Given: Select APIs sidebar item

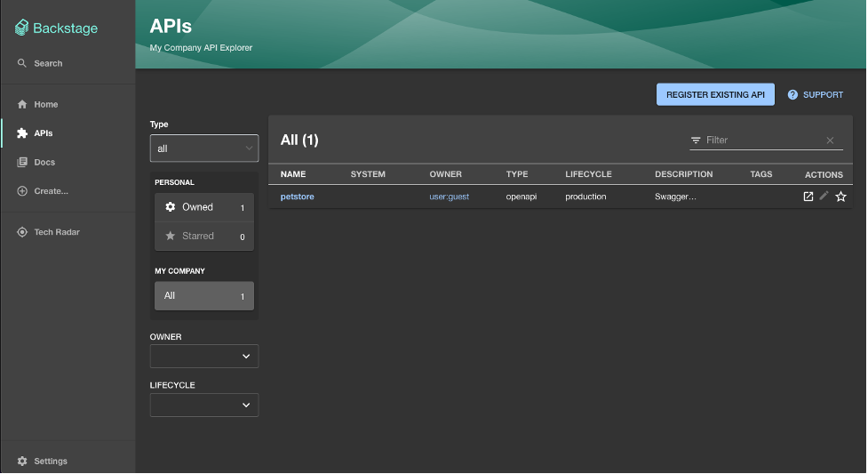Looking at the screenshot, I should click(35, 133).
